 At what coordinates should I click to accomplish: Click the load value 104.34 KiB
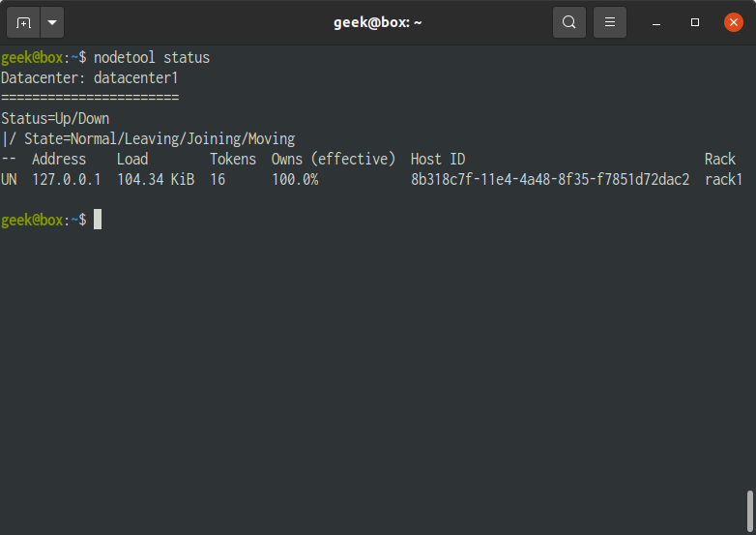pos(156,179)
